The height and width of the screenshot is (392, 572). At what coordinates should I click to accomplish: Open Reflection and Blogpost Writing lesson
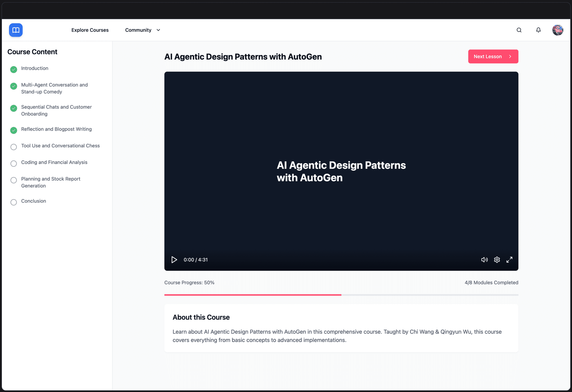click(x=56, y=129)
